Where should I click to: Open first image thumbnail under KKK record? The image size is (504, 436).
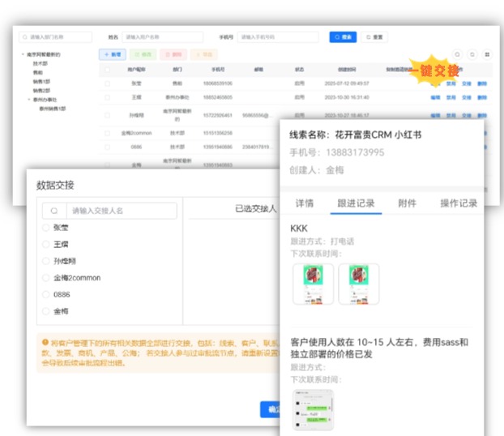(x=312, y=284)
